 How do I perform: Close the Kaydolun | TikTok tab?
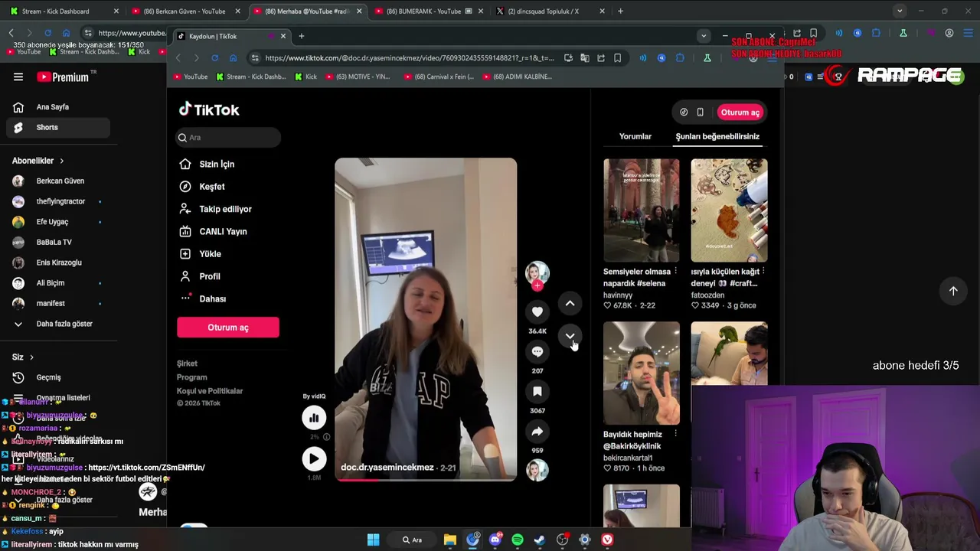[283, 36]
